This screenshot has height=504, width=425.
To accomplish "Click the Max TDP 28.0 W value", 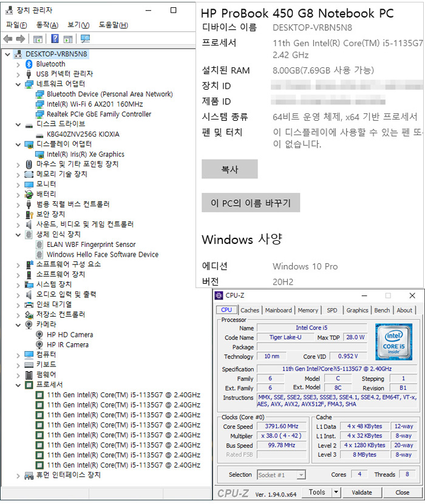I will point(355,337).
